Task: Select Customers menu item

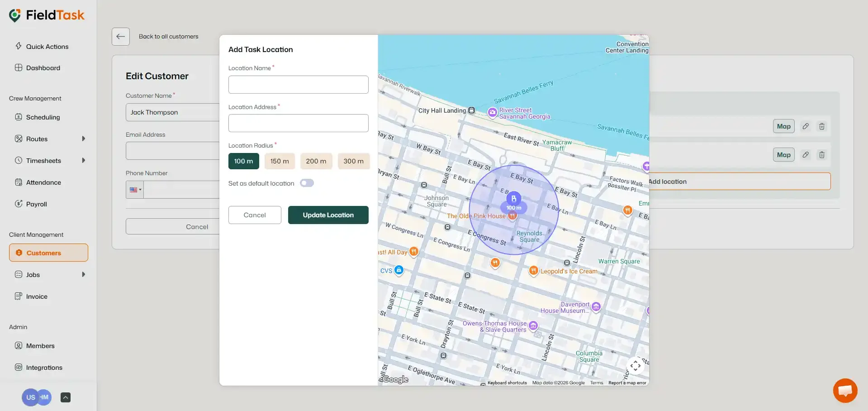Action: (48, 253)
